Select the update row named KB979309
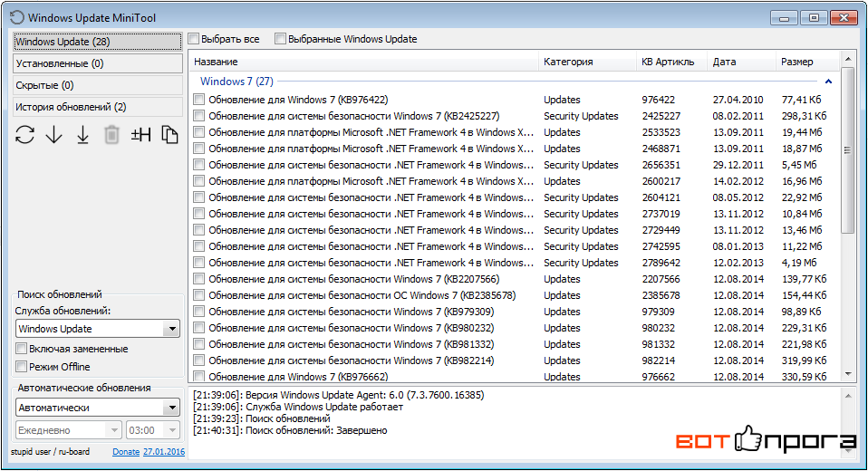The width and height of the screenshot is (868, 471). pyautogui.click(x=515, y=312)
